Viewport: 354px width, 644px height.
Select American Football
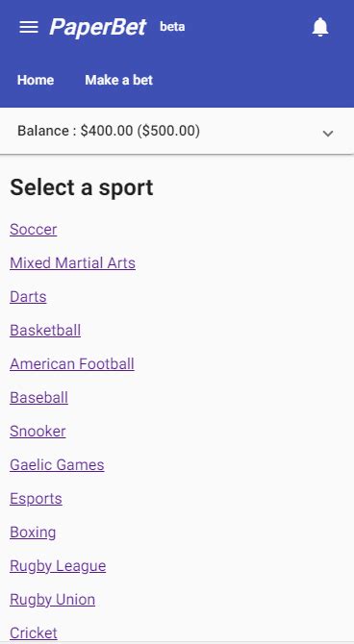pyautogui.click(x=72, y=364)
